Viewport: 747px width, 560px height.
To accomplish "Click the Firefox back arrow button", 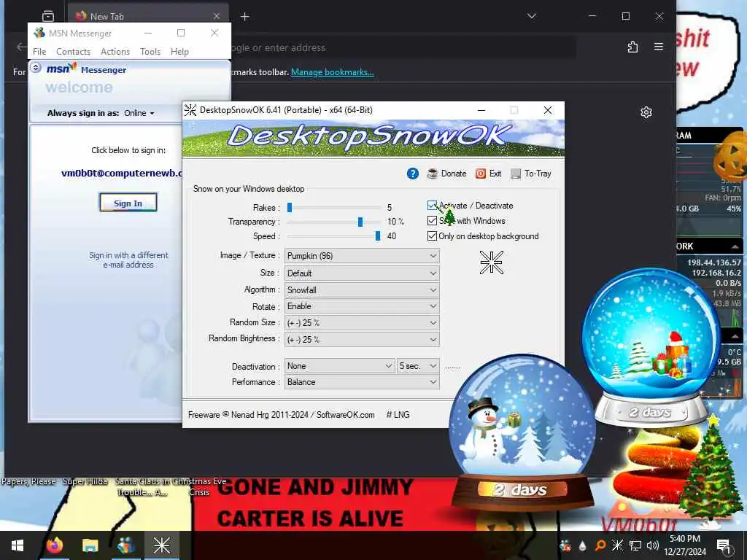I will pos(21,47).
